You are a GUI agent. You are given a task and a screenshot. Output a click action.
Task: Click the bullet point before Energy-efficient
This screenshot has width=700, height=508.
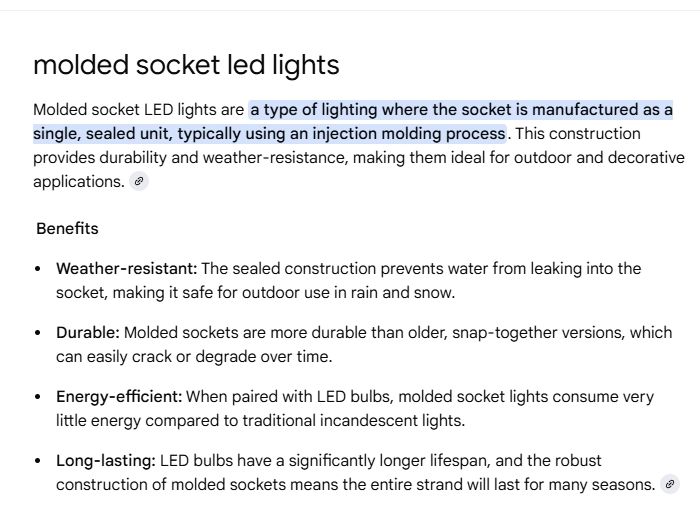click(x=38, y=396)
